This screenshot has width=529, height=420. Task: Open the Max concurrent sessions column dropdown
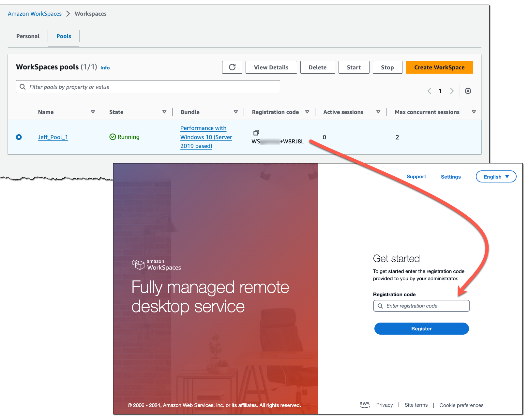tap(474, 112)
